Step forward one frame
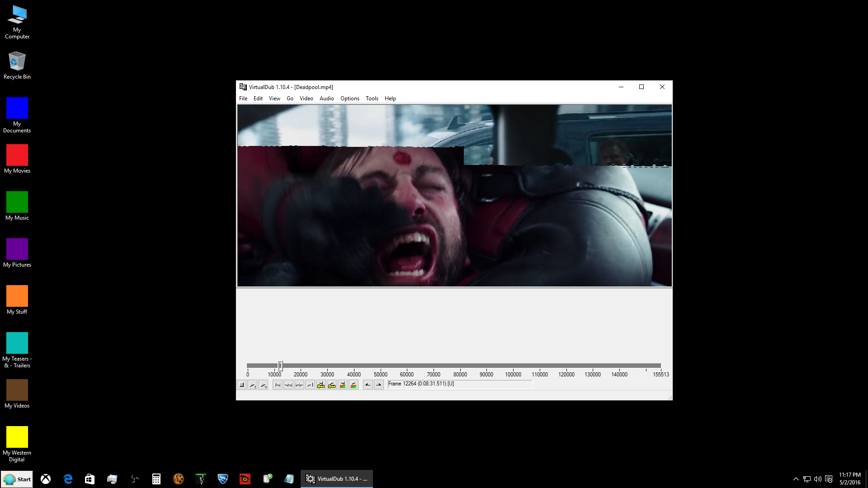This screenshot has height=488, width=868. click(299, 385)
